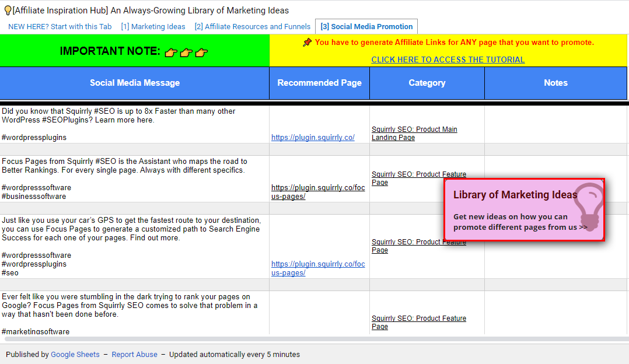The height and width of the screenshot is (364, 629).
Task: Click the Report Abuse link
Action: point(134,355)
